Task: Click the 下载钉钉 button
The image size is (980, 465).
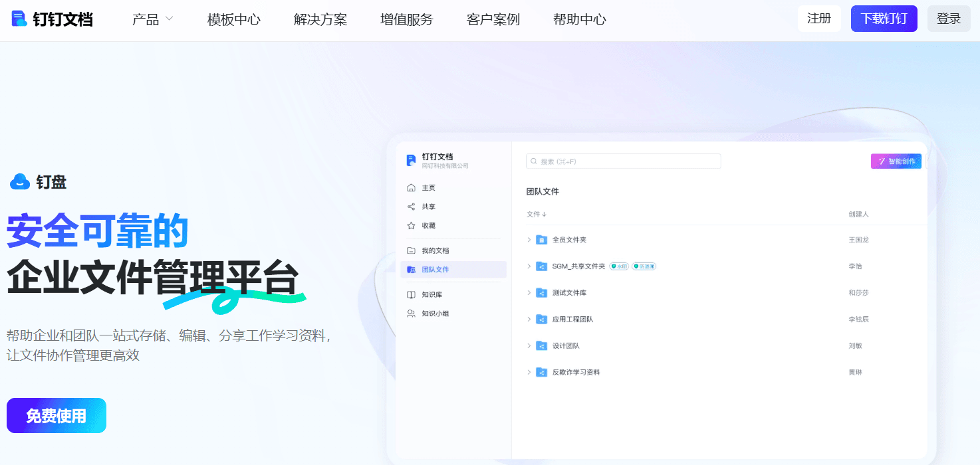Action: tap(884, 19)
